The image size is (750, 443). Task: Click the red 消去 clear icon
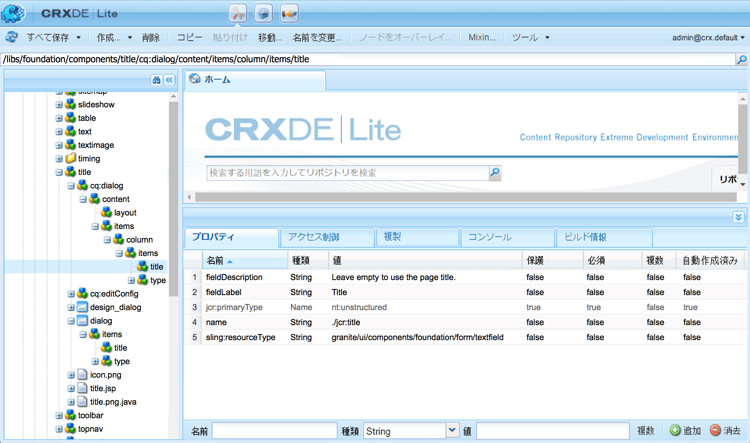[x=715, y=431]
